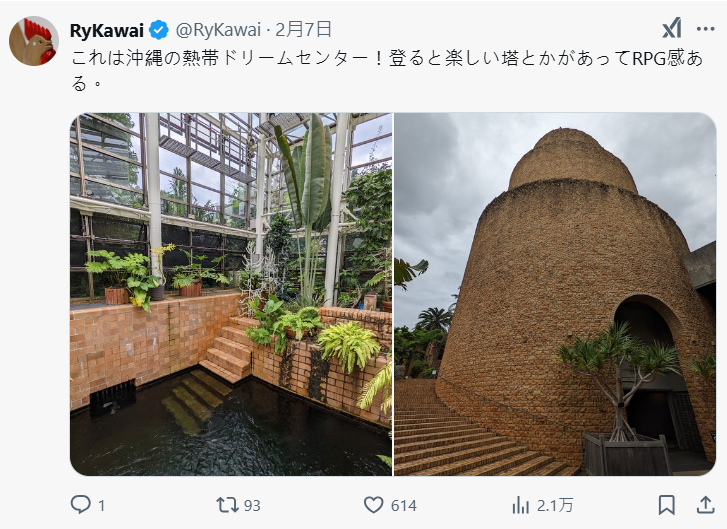Open Grok explain icon beside the date
Screen dimensions: 727x529
(672, 29)
